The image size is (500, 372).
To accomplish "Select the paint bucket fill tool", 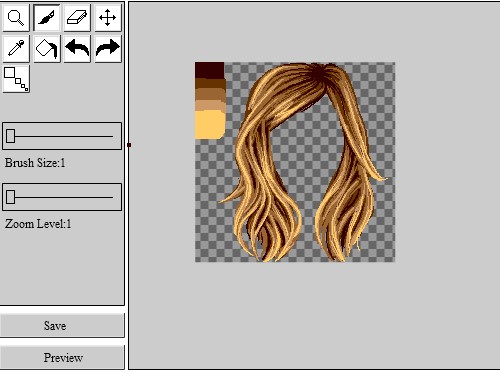I will (46, 48).
